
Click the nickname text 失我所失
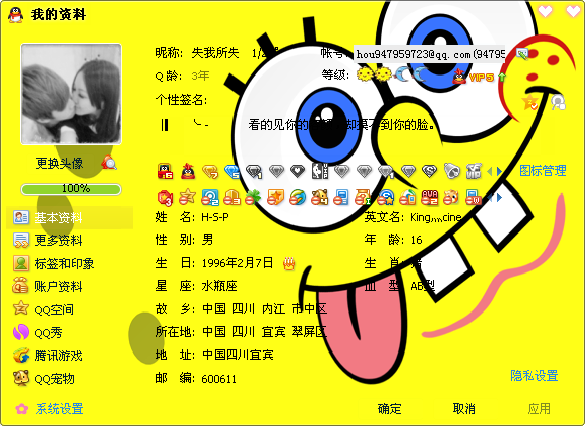[x=215, y=53]
